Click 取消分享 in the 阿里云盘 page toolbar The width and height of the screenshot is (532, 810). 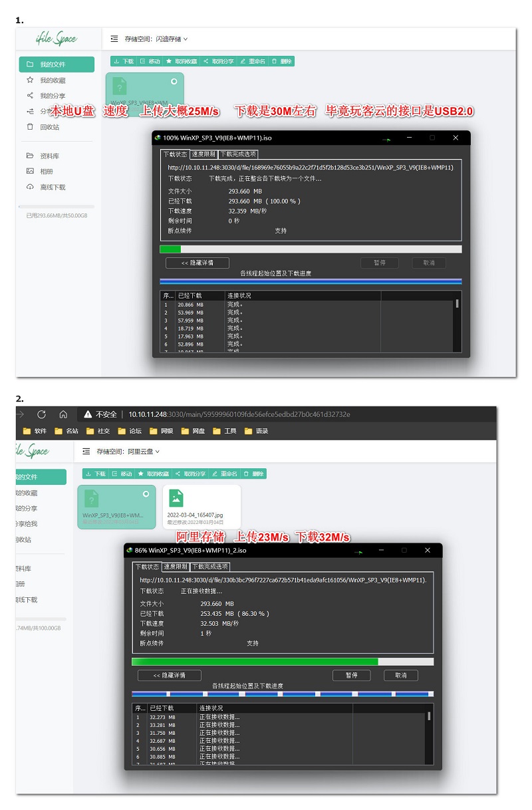pos(190,473)
